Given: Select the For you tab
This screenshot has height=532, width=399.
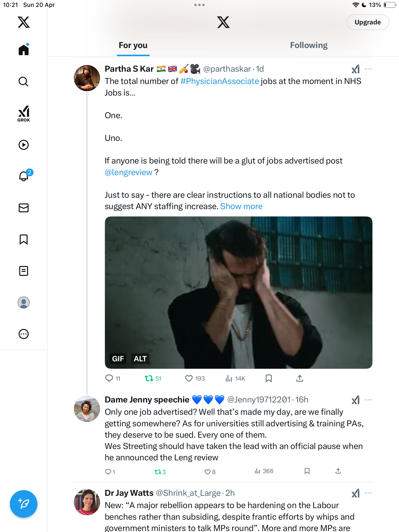Looking at the screenshot, I should click(133, 45).
